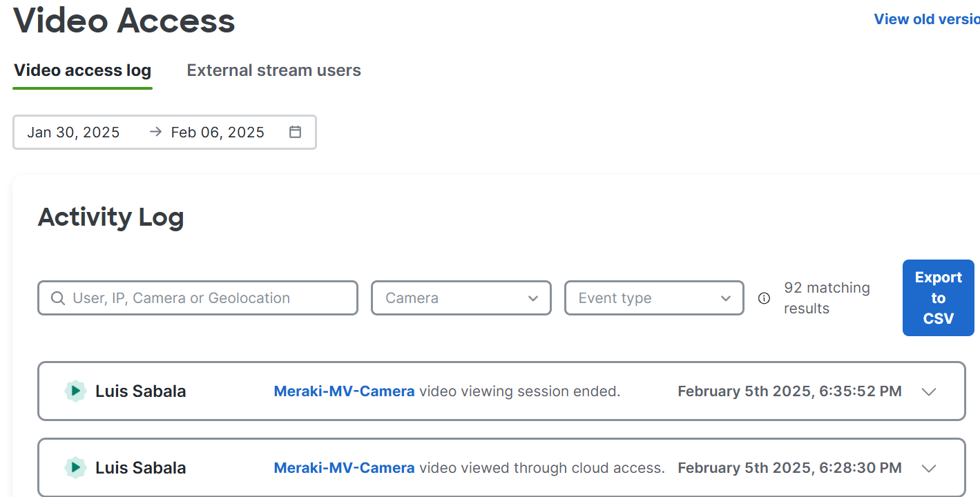Expand the 6:35:52 PM log entry chevron
Screen dimensions: 980x497
point(929,391)
